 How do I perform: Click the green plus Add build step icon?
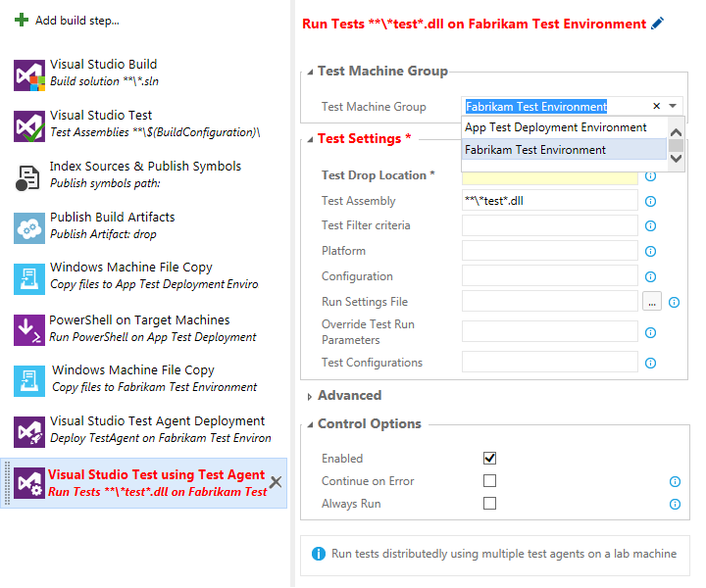pyautogui.click(x=22, y=21)
